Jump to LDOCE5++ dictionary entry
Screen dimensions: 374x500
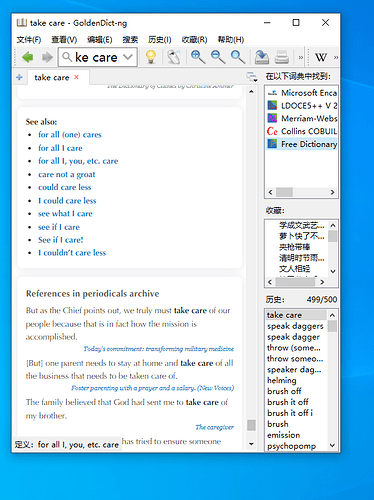302,106
